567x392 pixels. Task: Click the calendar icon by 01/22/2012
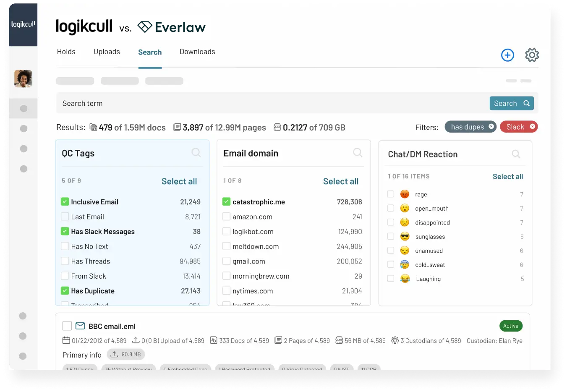(66, 340)
